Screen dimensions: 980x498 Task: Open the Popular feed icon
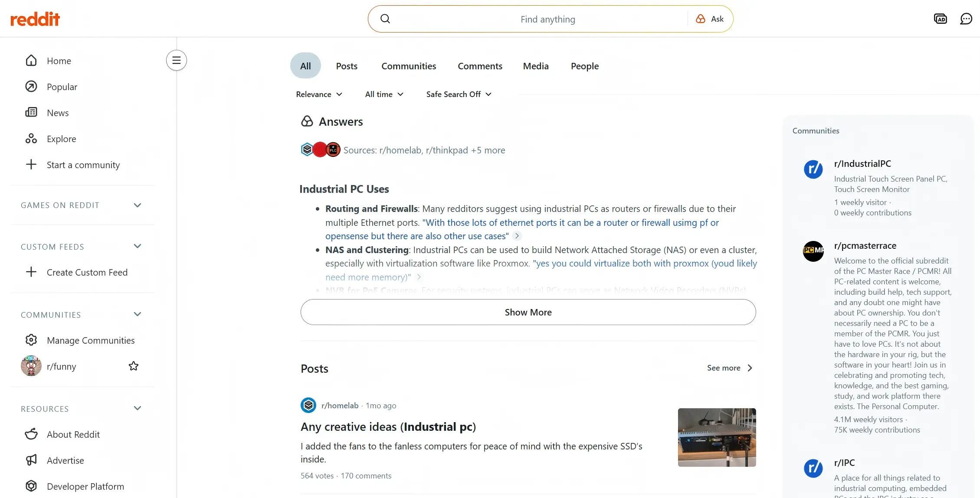31,87
